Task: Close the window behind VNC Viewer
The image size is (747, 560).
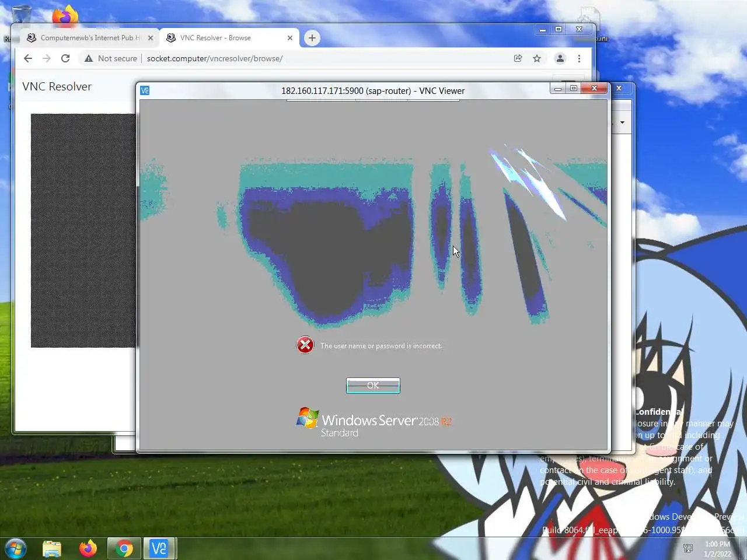Action: pyautogui.click(x=619, y=89)
